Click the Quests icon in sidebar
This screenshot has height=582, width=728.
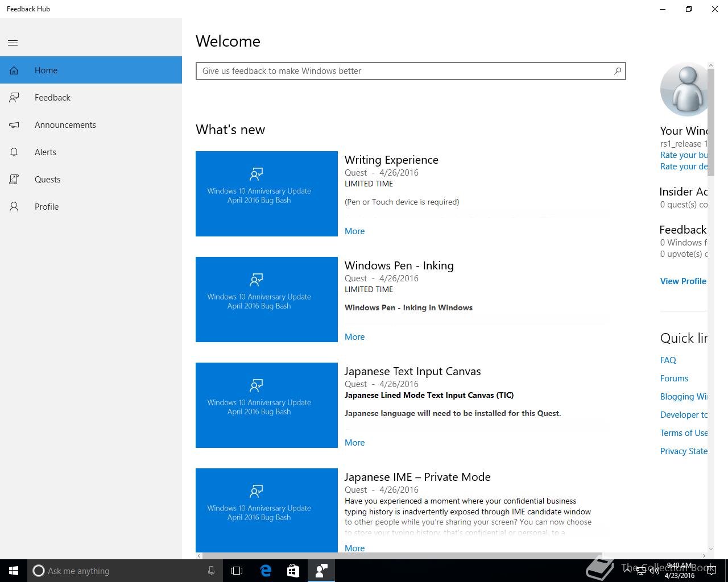click(14, 180)
